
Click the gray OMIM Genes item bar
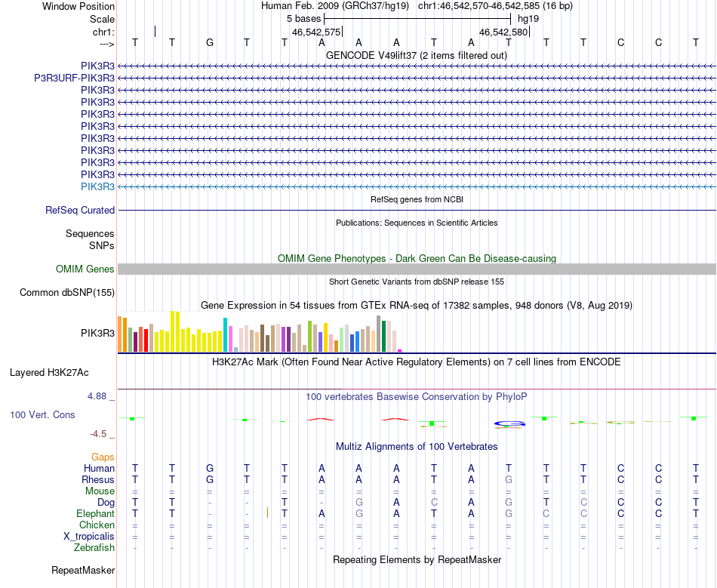[x=417, y=269]
